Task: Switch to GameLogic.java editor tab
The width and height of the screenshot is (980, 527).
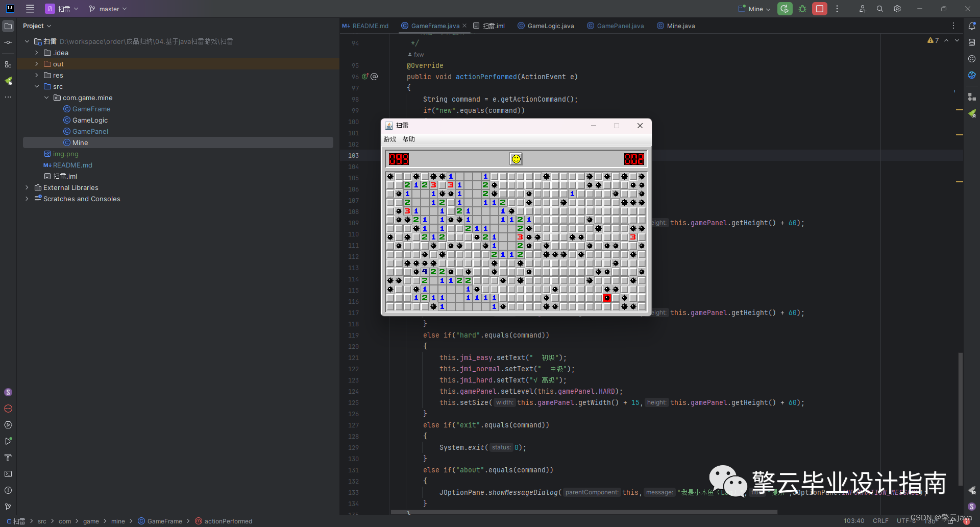Action: point(546,26)
